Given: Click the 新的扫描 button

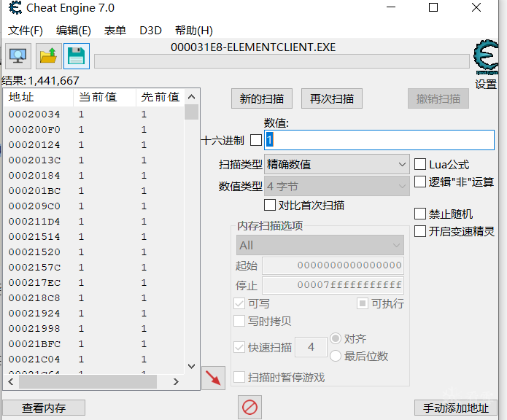Looking at the screenshot, I should point(262,98).
